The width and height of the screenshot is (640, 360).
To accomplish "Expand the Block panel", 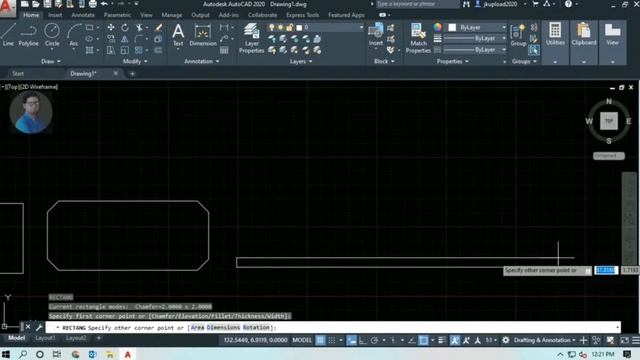I will [384, 61].
